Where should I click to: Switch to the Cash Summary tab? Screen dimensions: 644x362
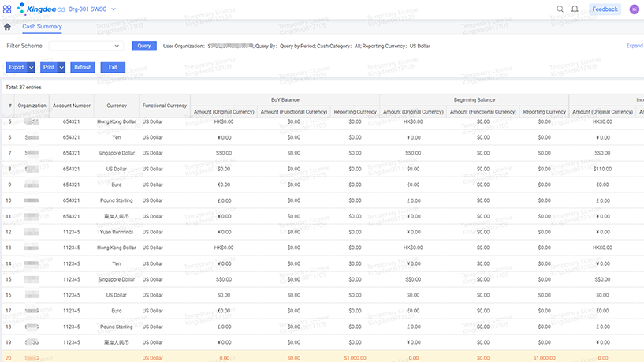(x=42, y=27)
